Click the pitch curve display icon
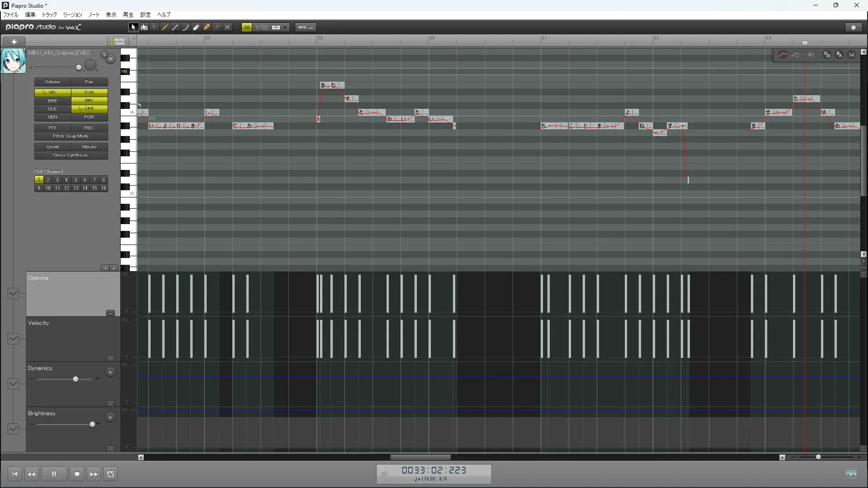Image resolution: width=868 pixels, height=488 pixels. coord(783,55)
